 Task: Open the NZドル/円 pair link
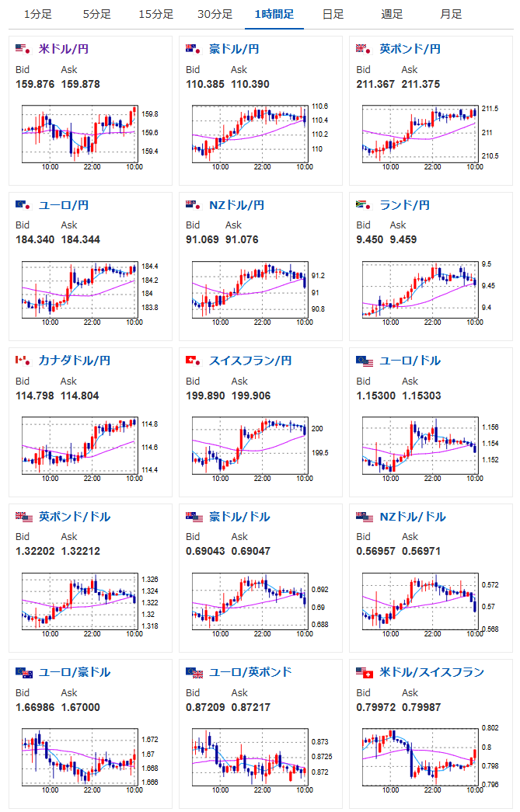236,205
